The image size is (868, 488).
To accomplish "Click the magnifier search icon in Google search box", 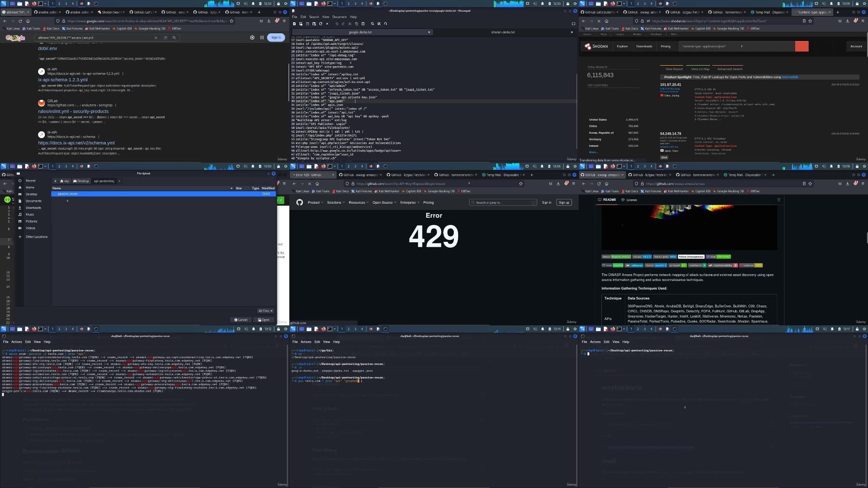I will point(174,37).
